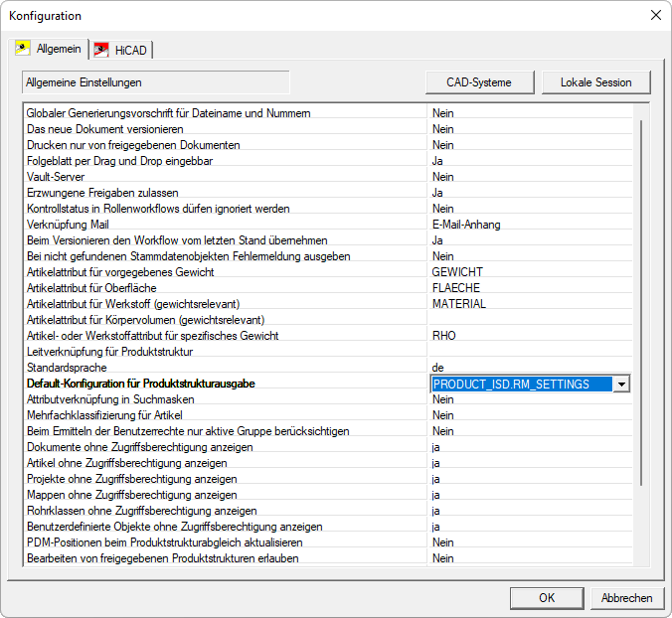Open the Lokale Session settings

click(x=596, y=82)
